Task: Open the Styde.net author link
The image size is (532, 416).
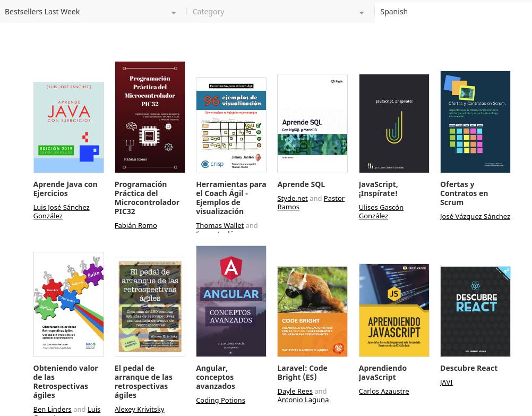Action: tap(293, 198)
